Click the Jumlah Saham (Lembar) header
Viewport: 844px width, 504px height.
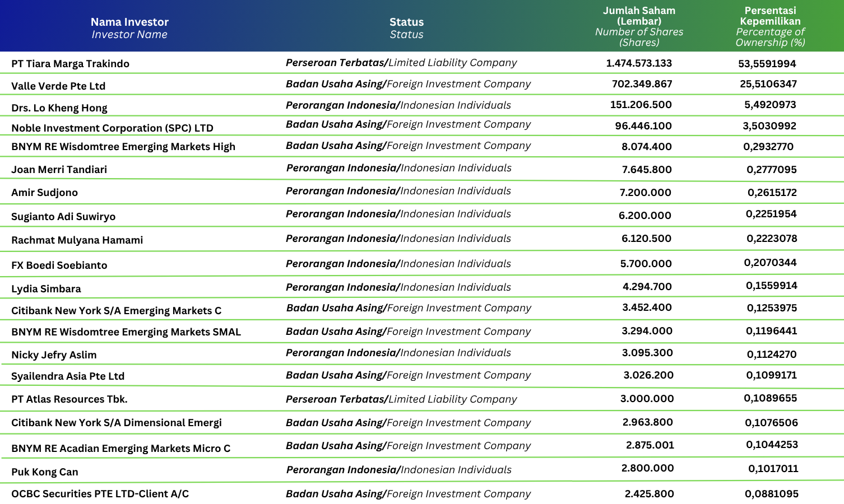(x=639, y=16)
